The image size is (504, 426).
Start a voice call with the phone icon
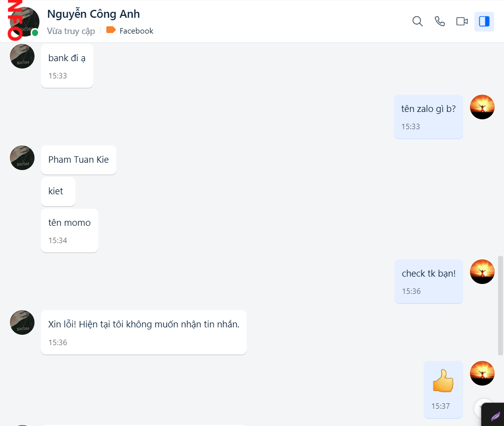[439, 22]
